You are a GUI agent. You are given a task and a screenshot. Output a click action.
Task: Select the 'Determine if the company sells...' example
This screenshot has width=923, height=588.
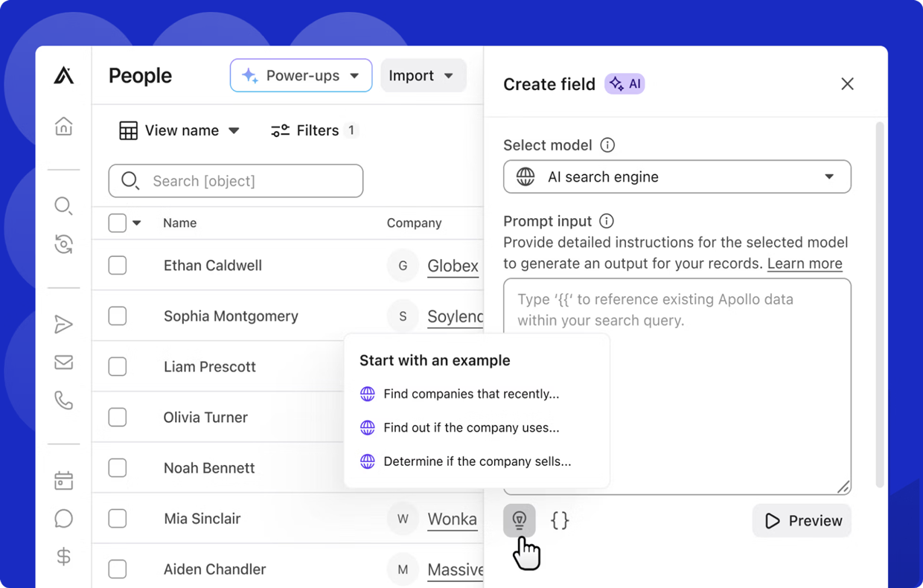coord(476,461)
